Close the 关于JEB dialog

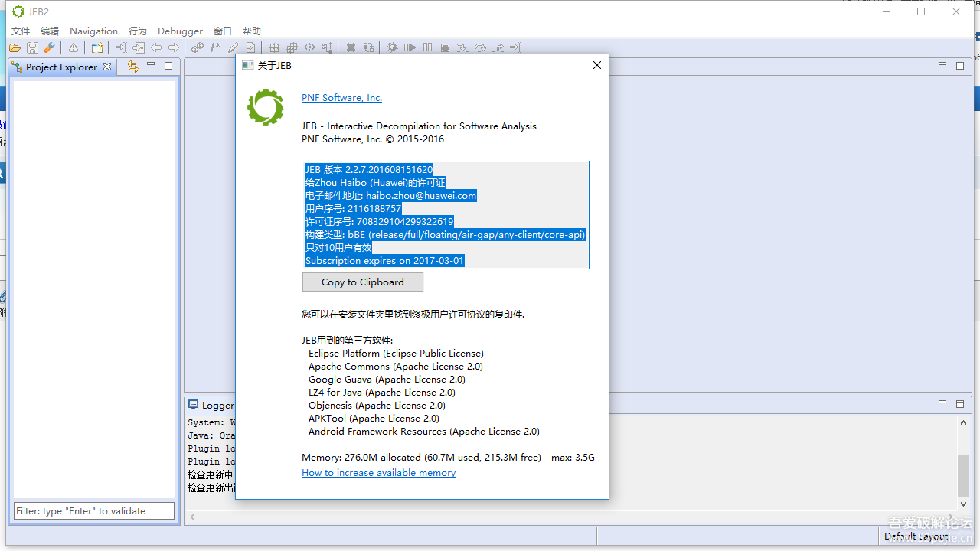click(x=597, y=65)
